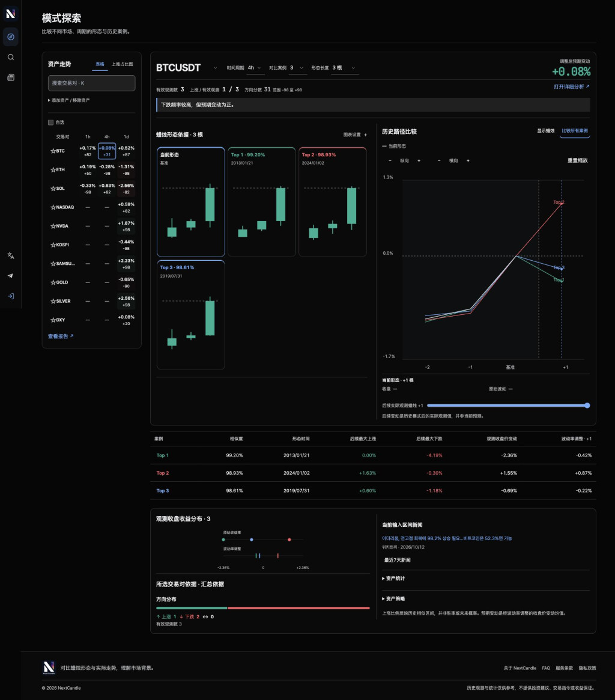Click the login arrow icon in sidebar
The height and width of the screenshot is (700, 615).
pos(11,296)
